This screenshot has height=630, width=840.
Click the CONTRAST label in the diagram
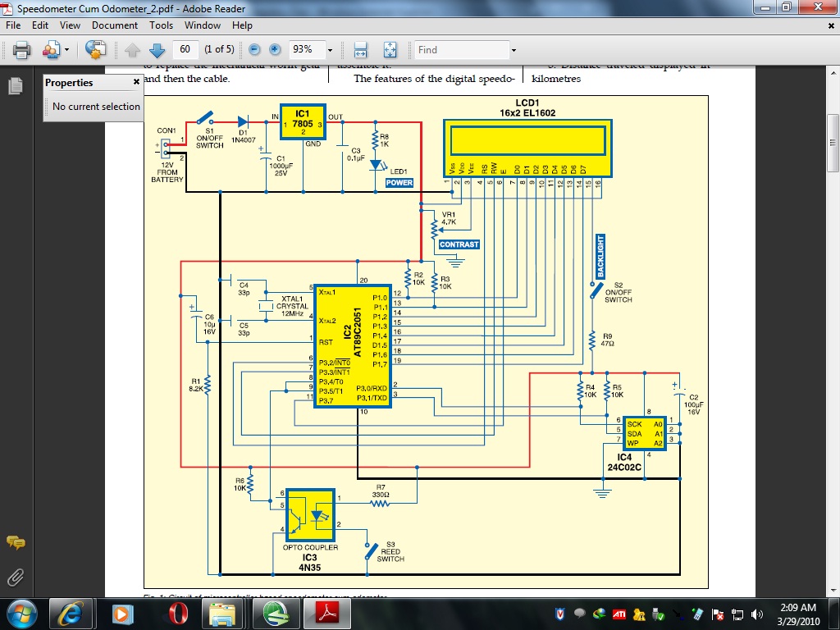point(459,244)
